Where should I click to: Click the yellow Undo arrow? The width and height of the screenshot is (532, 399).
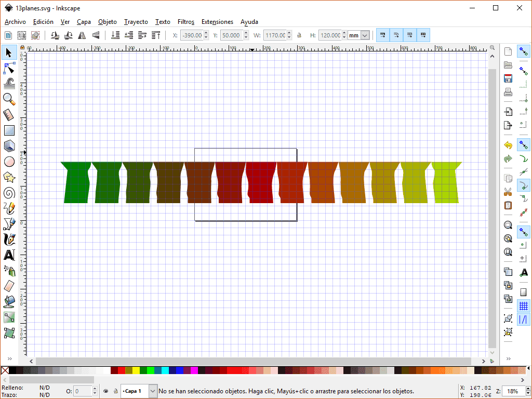click(508, 145)
